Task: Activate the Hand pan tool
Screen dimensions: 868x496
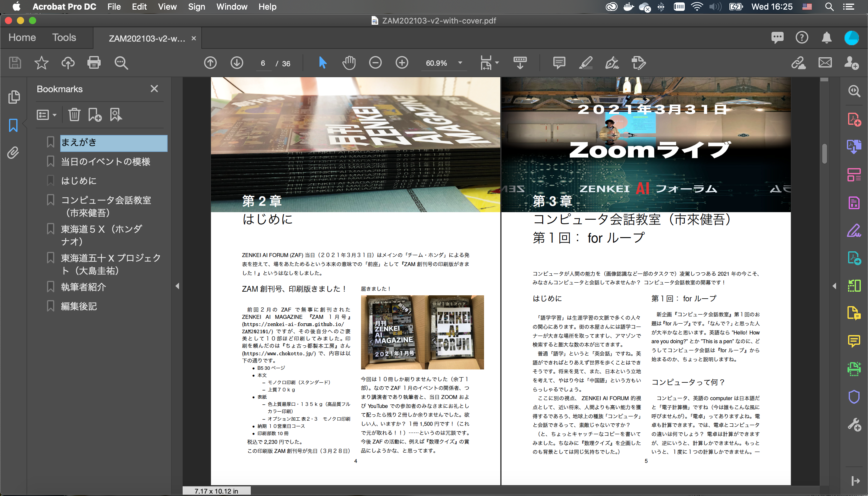Action: (349, 63)
